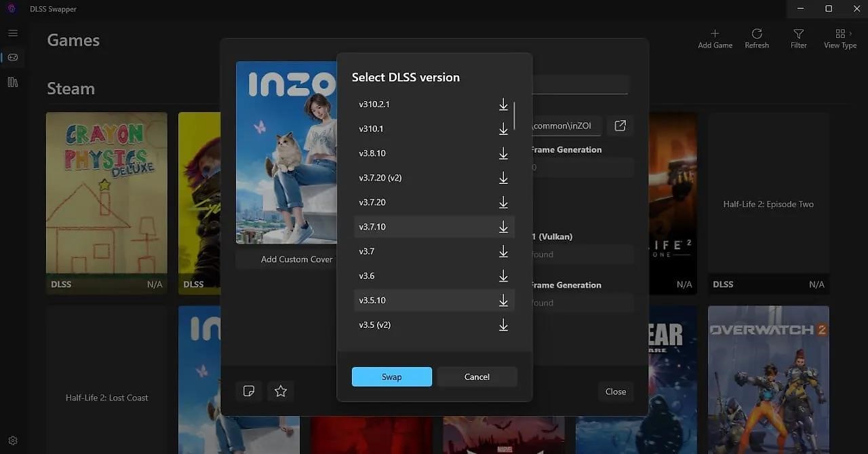Open the Filter options
The image size is (868, 454).
(799, 39)
